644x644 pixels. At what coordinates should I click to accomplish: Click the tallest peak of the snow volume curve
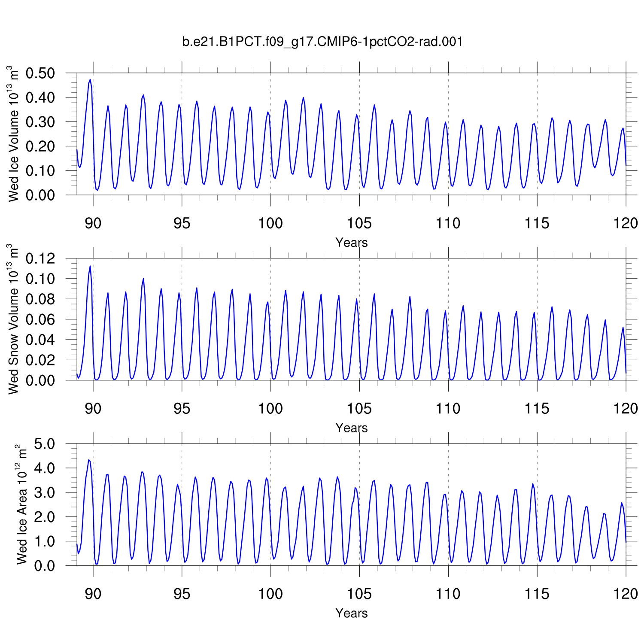point(90,266)
